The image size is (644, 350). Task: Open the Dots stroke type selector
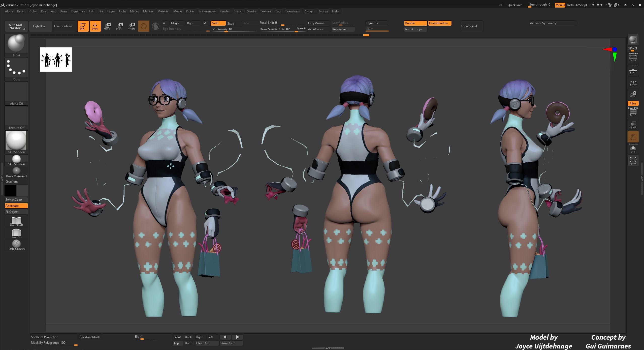[x=16, y=69]
